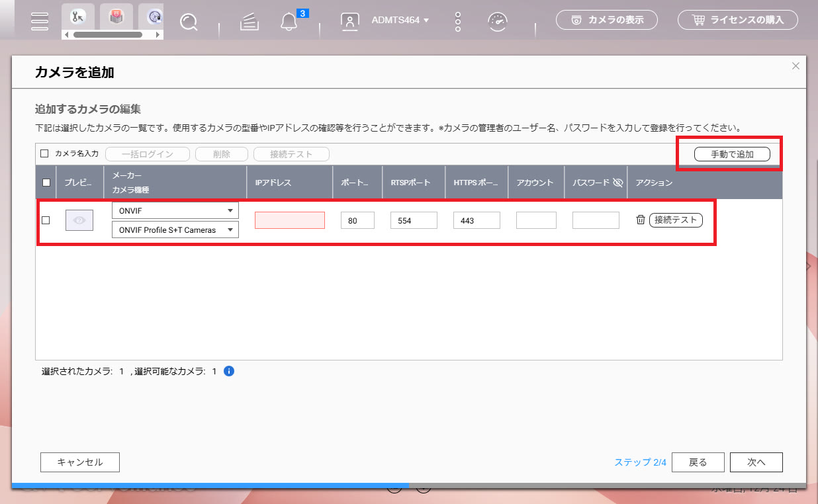Click the blue info icon beside camera count
This screenshot has width=818, height=504.
(x=229, y=371)
